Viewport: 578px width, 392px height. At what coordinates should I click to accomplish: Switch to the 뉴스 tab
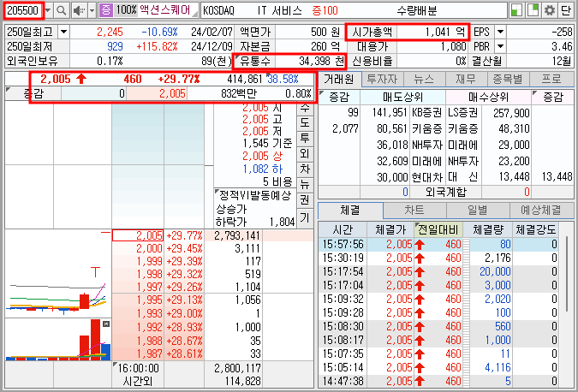coord(424,79)
